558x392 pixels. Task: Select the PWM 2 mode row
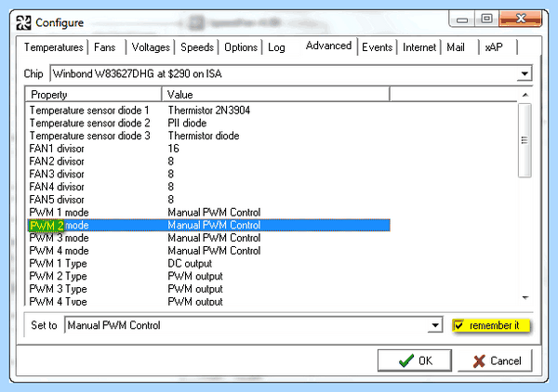tap(208, 226)
